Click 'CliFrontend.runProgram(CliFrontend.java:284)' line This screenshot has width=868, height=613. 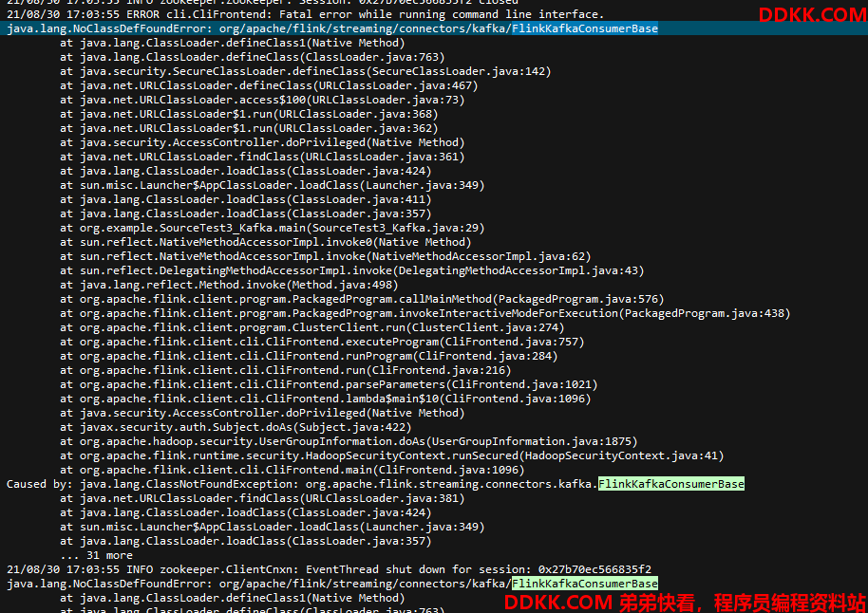309,356
